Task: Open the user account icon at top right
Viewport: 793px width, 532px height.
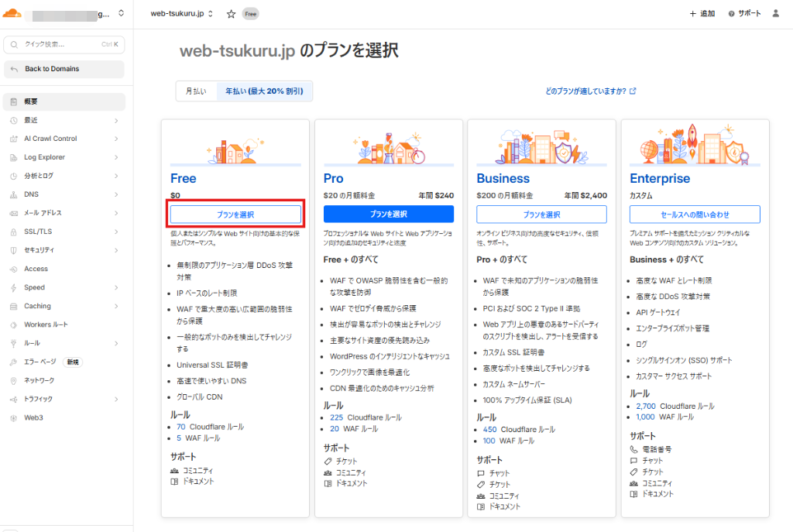Action: 775,13
